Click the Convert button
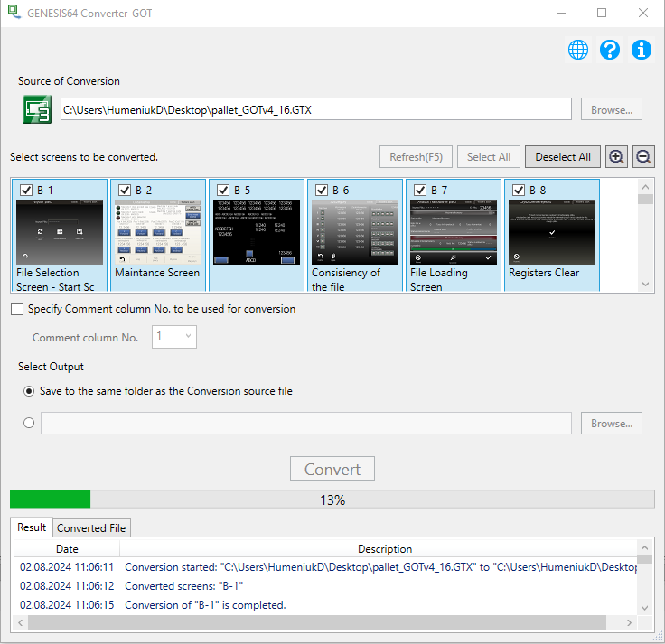Viewport: 665px width, 644px height. [332, 469]
